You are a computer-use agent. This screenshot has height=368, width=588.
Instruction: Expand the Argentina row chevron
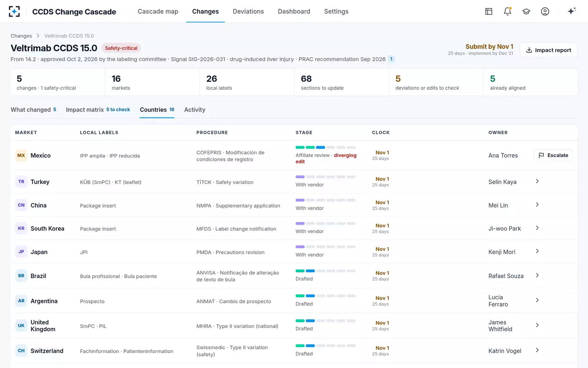coord(537,300)
